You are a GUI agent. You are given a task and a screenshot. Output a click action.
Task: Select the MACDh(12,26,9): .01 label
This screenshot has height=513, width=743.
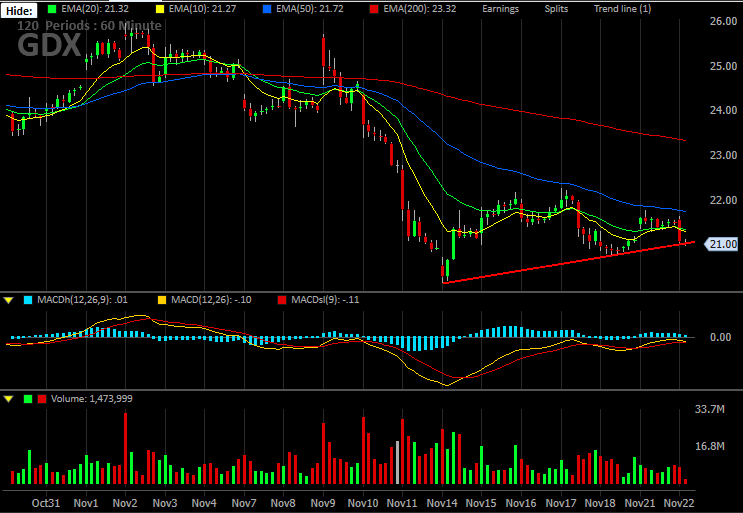(x=82, y=300)
